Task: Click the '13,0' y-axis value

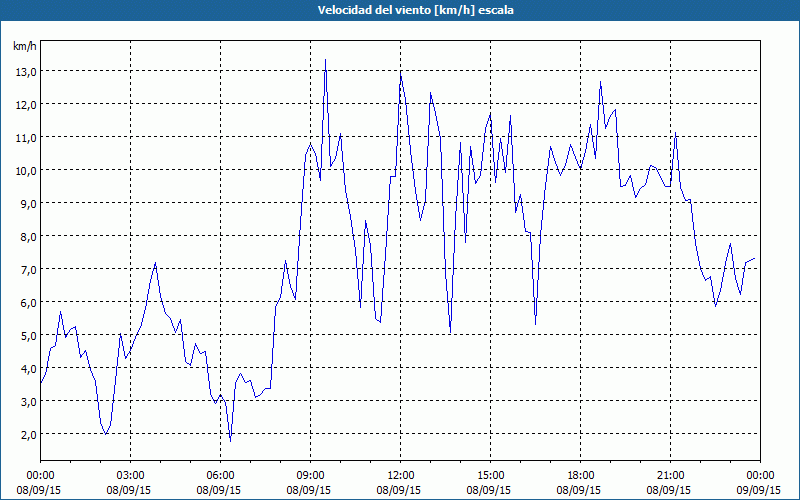Action: point(26,72)
